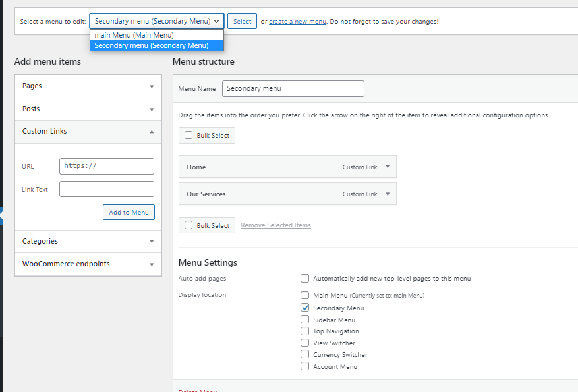This screenshot has width=578, height=392.
Task: Collapse the admin sidebar arrow at left edge
Action: [x=2, y=215]
